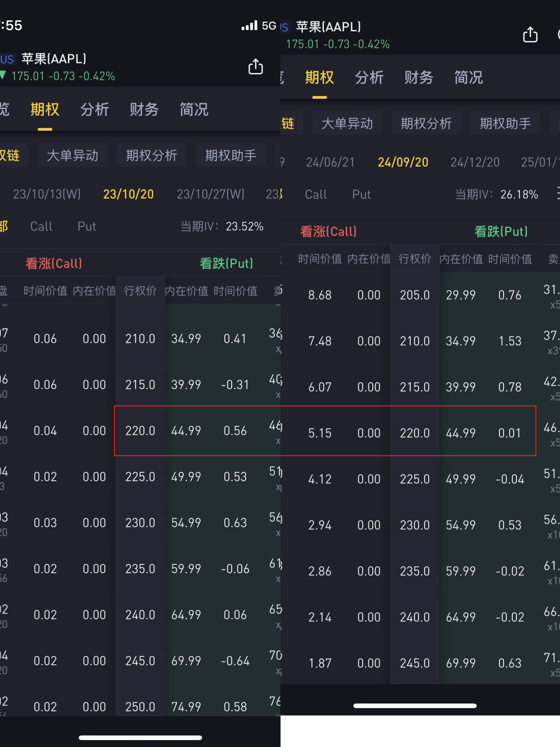The width and height of the screenshot is (560, 747).
Task: Open 分析 tab in left screenshot
Action: pos(94,109)
